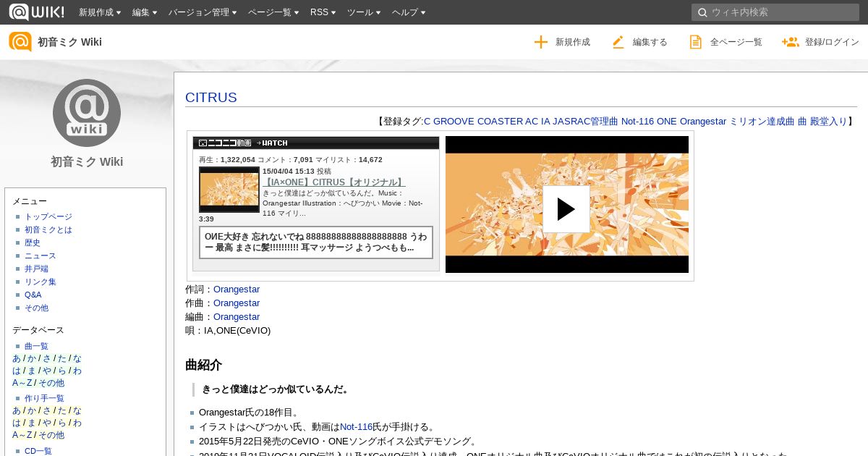
Task: Open トップページ in sidebar menu
Action: tap(48, 216)
